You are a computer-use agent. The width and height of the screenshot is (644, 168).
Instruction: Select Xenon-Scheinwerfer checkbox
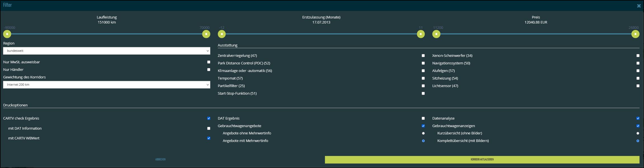click(x=638, y=56)
